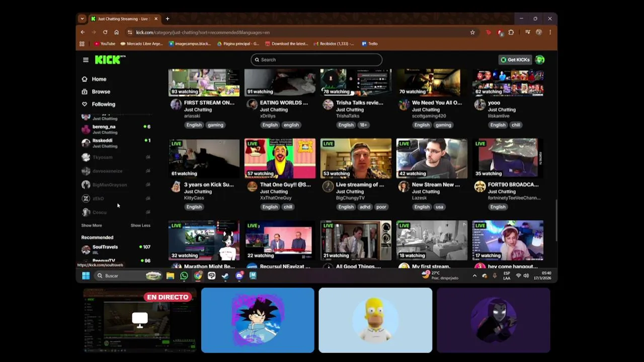The image size is (644, 362).
Task: Open That One Guy stream thumbnail
Action: 280,158
